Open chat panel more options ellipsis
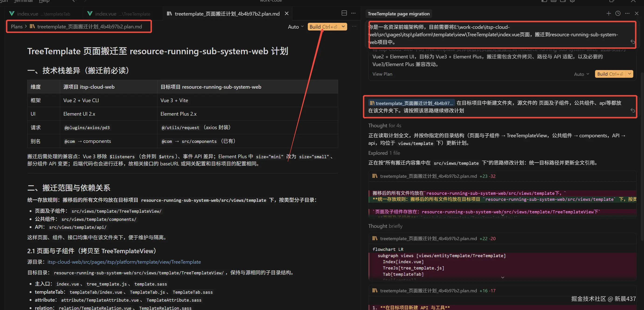The image size is (644, 310). point(627,13)
